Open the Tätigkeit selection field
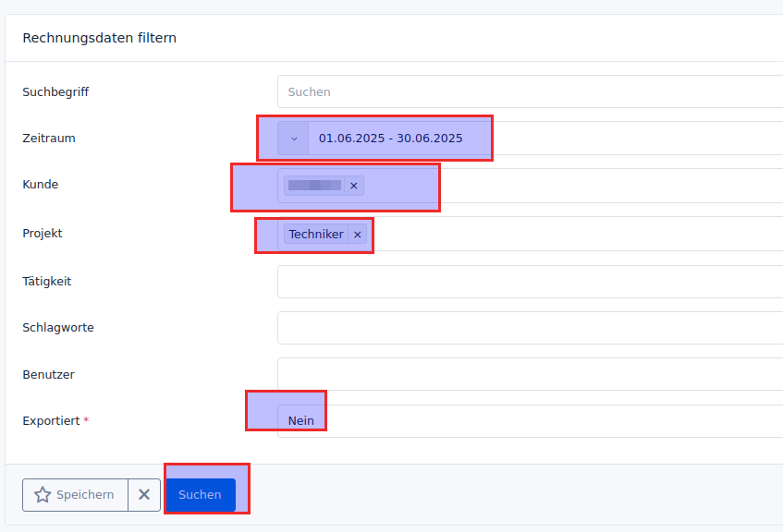This screenshot has width=783, height=532. [527, 282]
